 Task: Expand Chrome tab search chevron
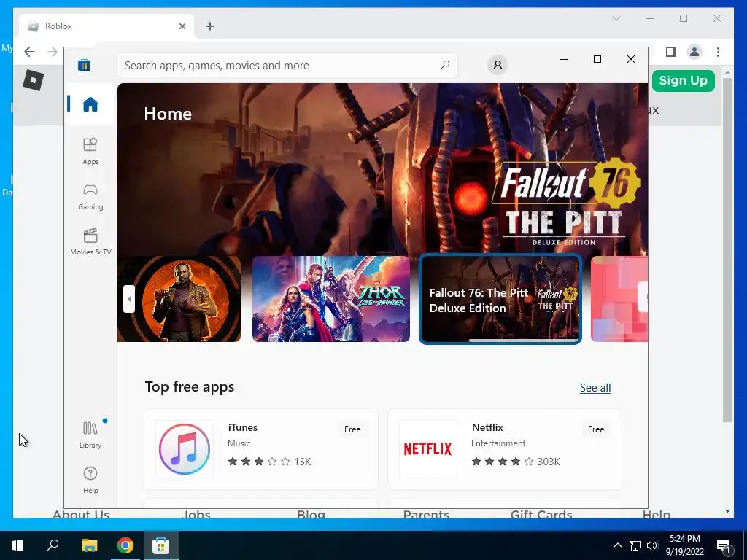coord(616,18)
